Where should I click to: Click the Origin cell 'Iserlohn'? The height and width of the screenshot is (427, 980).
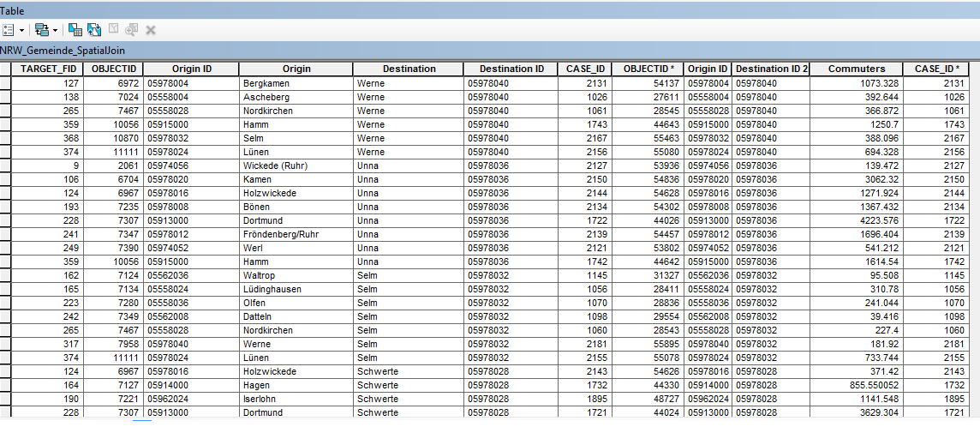pyautogui.click(x=296, y=399)
